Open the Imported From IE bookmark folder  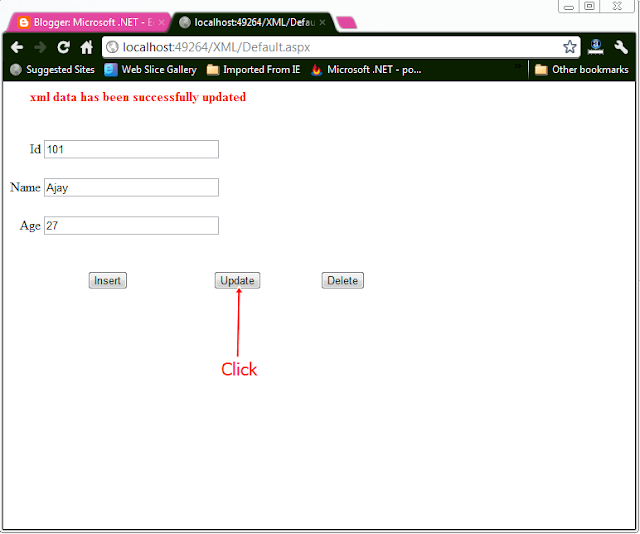tap(253, 70)
